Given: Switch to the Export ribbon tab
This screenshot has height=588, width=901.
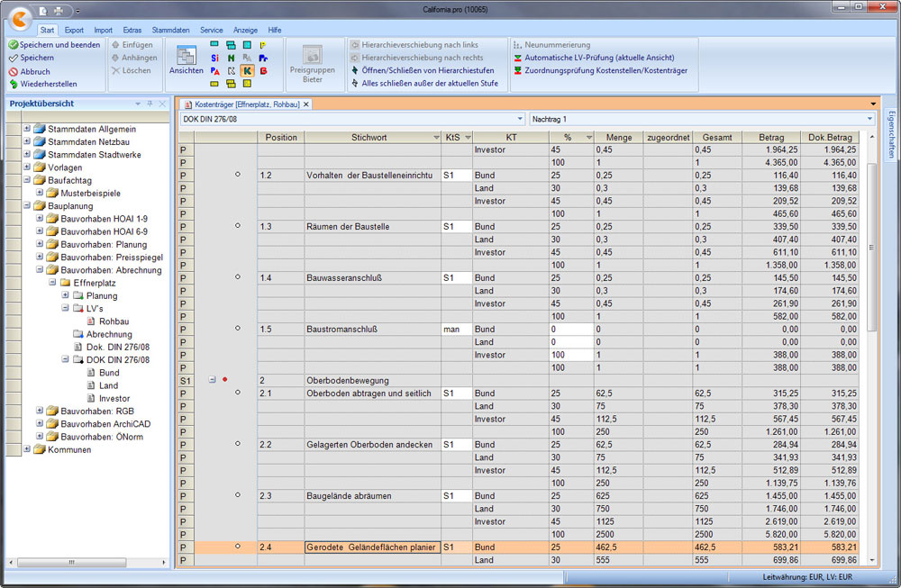Looking at the screenshot, I should (x=74, y=30).
